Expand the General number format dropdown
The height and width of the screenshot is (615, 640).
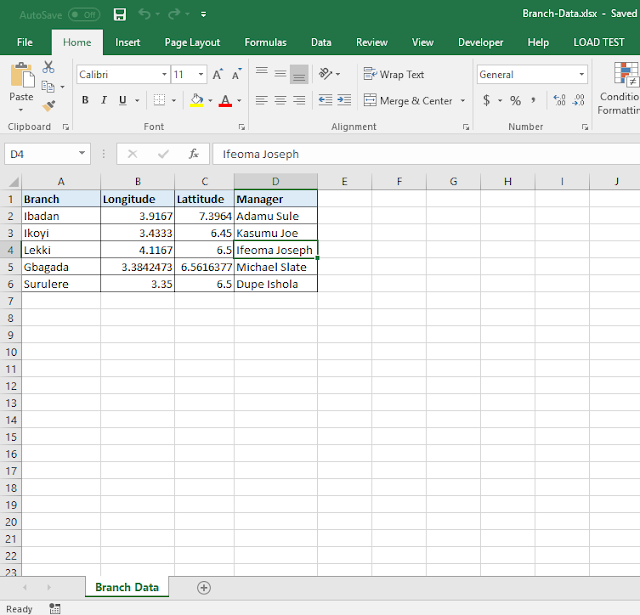tap(581, 74)
